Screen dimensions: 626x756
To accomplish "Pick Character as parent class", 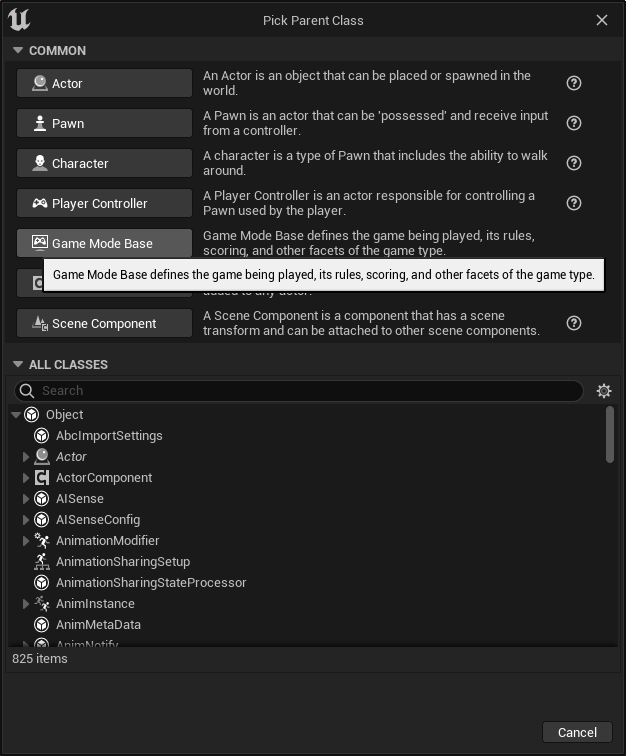I will 104,163.
